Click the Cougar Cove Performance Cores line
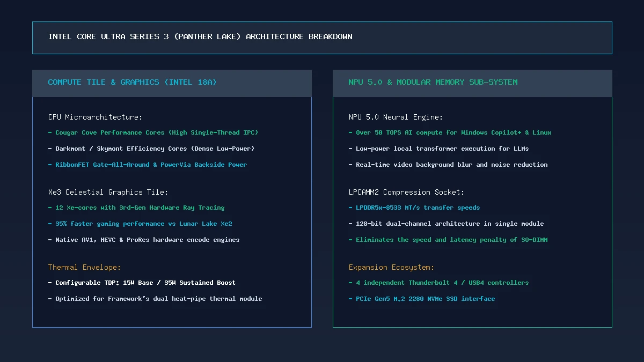 (x=153, y=132)
